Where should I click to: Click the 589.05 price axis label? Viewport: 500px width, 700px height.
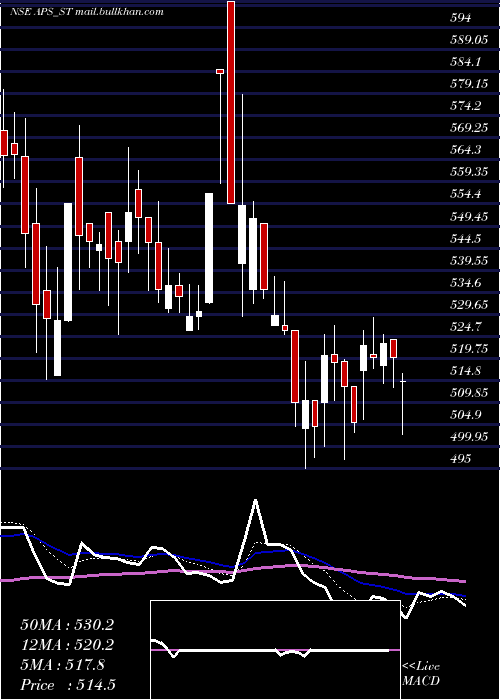[x=469, y=40]
